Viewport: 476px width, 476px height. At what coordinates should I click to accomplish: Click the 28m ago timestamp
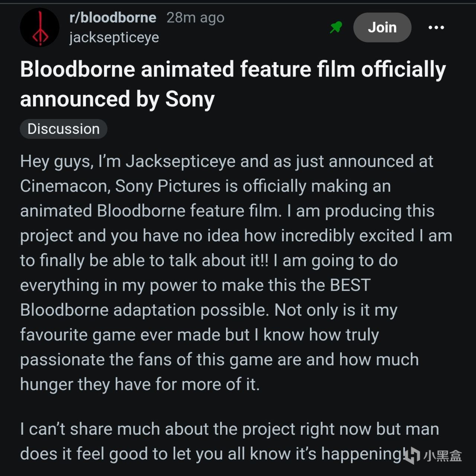195,17
